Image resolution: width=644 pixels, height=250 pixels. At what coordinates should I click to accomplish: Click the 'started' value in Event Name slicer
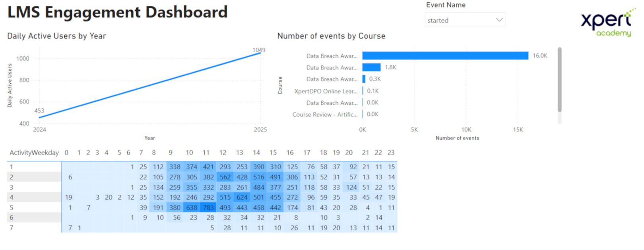tap(438, 20)
